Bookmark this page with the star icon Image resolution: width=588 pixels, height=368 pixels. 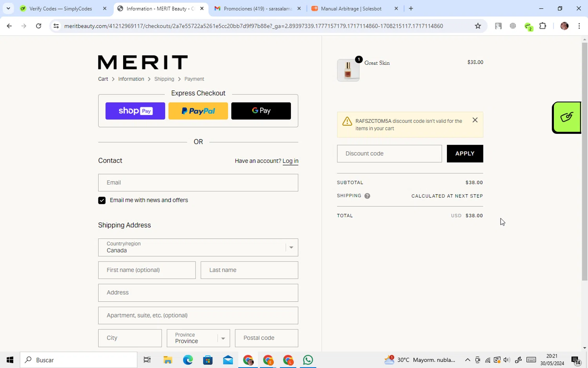[x=478, y=26]
